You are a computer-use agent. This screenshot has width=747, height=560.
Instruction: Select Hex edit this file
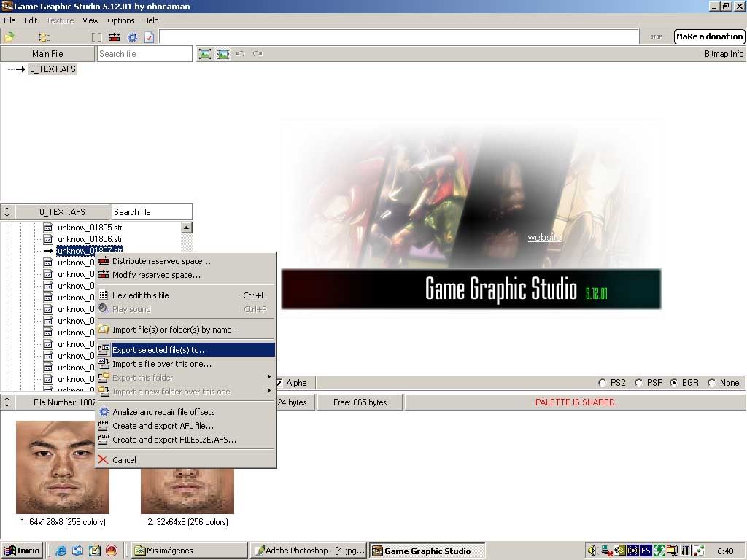(x=186, y=295)
